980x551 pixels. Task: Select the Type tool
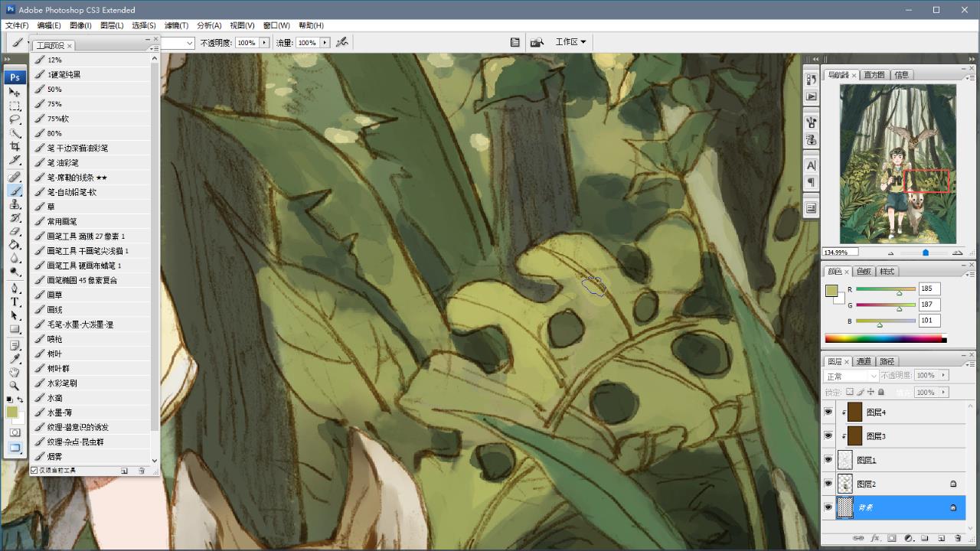point(15,302)
